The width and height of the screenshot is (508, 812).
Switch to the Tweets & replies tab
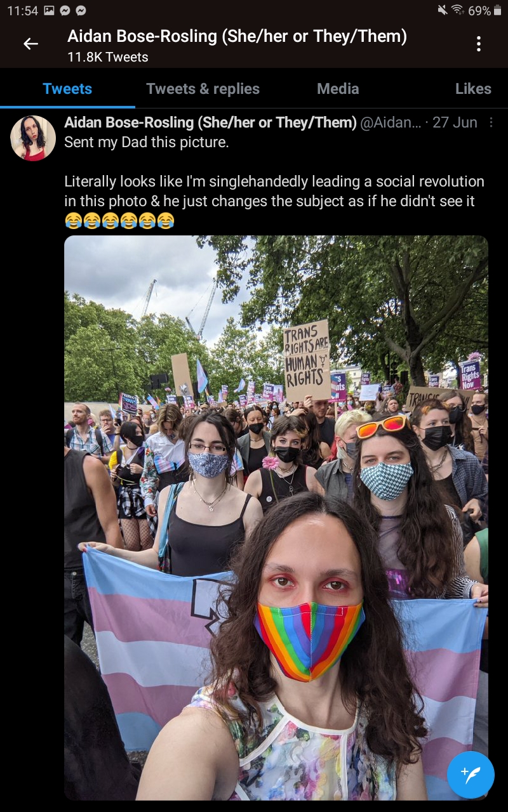[x=203, y=89]
